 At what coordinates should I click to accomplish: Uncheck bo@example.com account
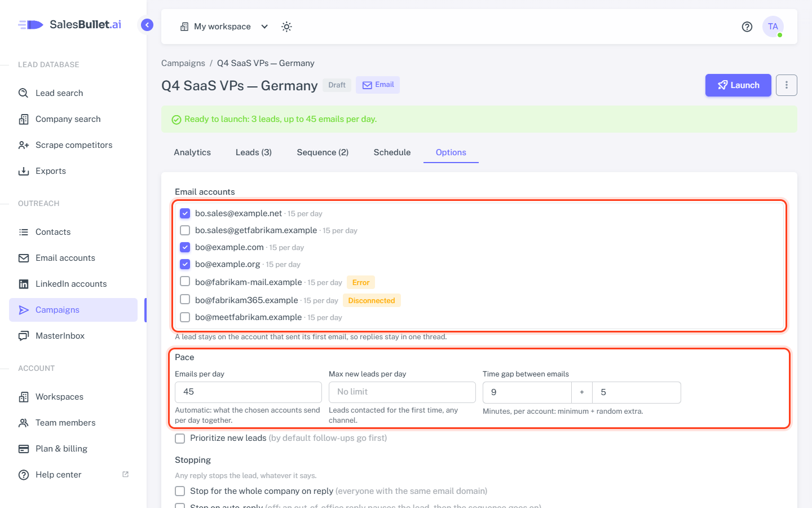pyautogui.click(x=185, y=247)
